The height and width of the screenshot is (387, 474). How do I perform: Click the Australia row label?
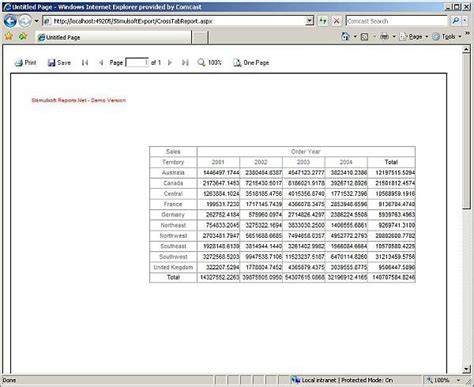click(173, 173)
